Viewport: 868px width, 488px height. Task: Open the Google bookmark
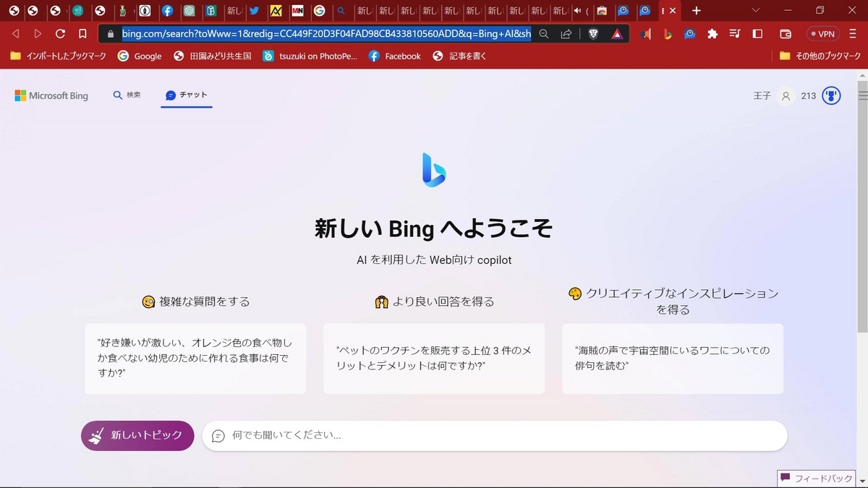(x=140, y=56)
